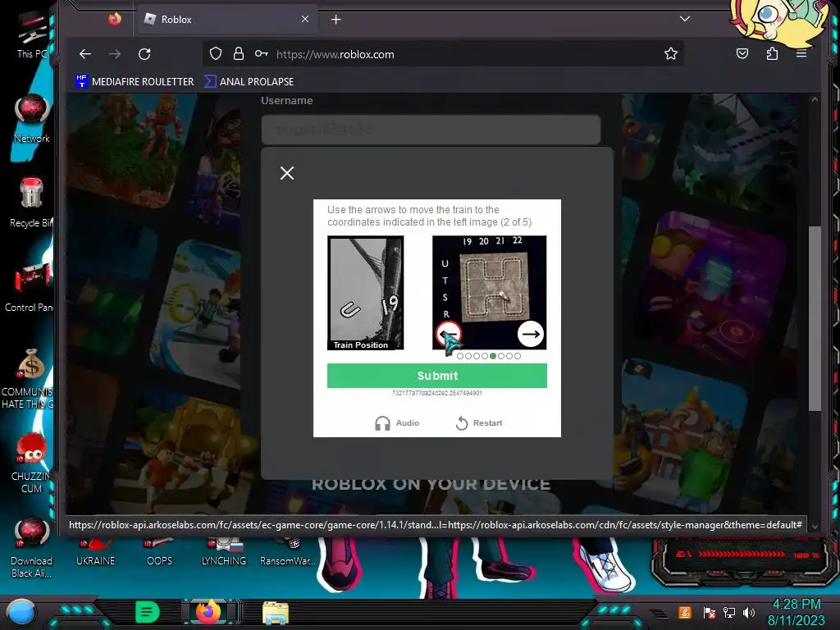
Task: Select the fifth green position dot
Action: [x=493, y=356]
